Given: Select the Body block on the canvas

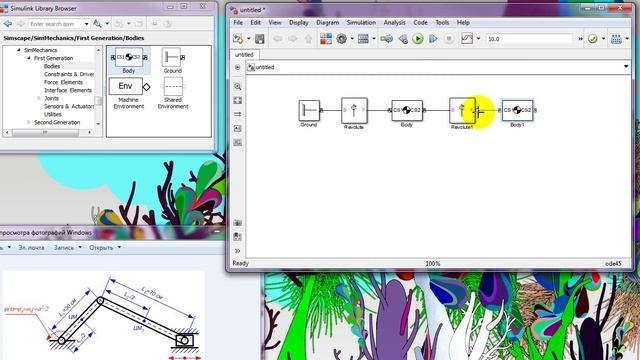Looking at the screenshot, I should click(407, 110).
